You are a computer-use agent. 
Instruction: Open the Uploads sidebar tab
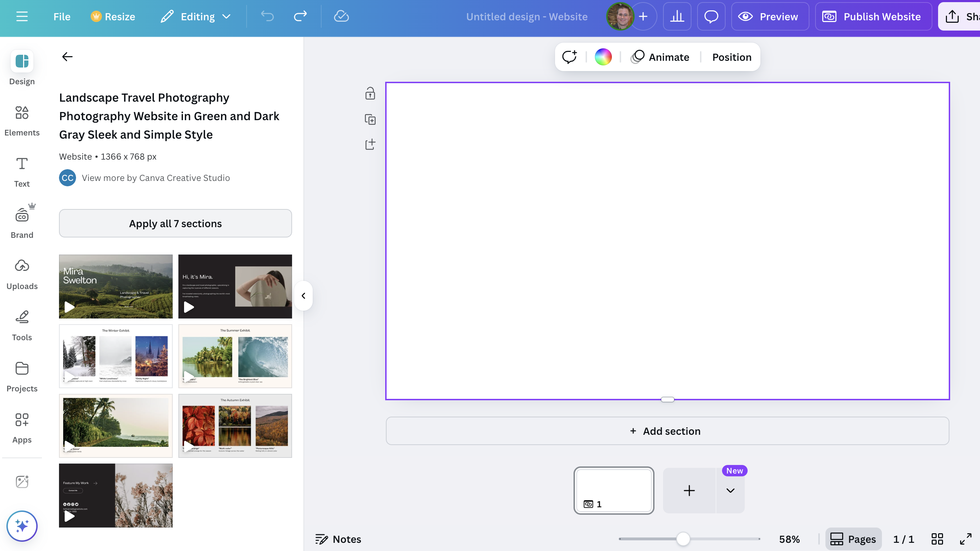tap(22, 275)
